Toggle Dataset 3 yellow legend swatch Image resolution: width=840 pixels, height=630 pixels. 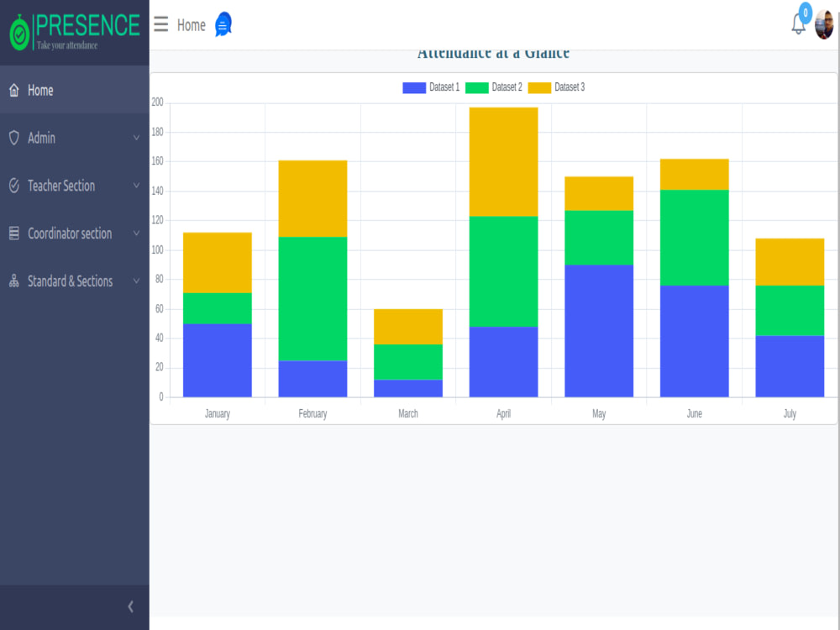[x=539, y=87]
